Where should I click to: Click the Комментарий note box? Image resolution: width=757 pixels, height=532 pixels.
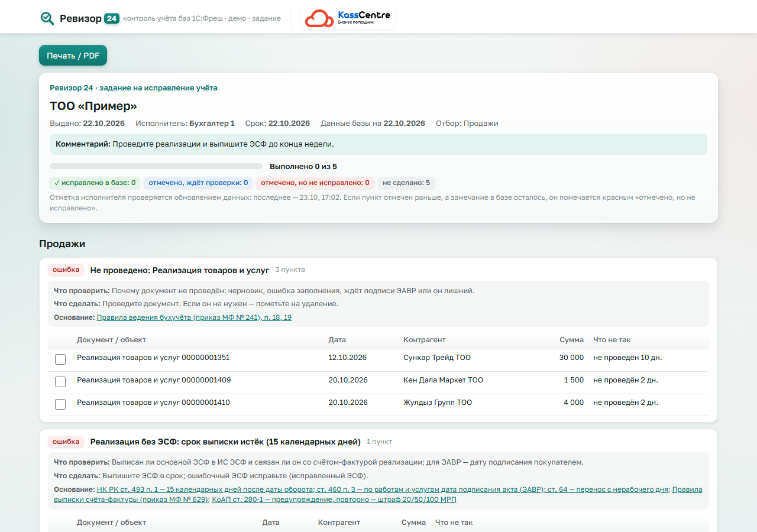(378, 144)
